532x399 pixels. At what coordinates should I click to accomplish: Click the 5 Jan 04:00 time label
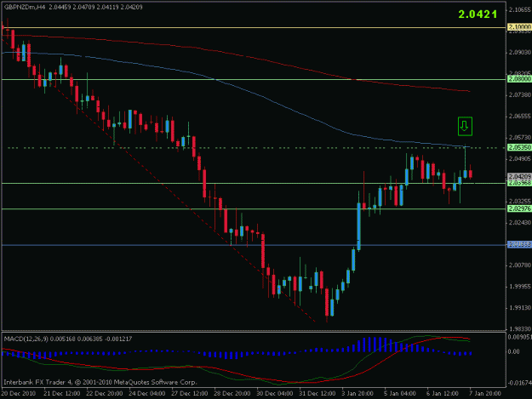tap(400, 394)
